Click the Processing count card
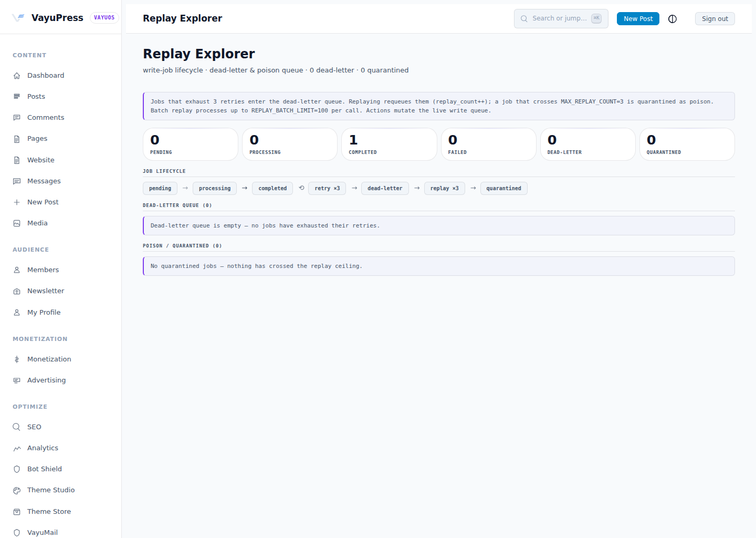This screenshot has width=756, height=538. pos(290,144)
